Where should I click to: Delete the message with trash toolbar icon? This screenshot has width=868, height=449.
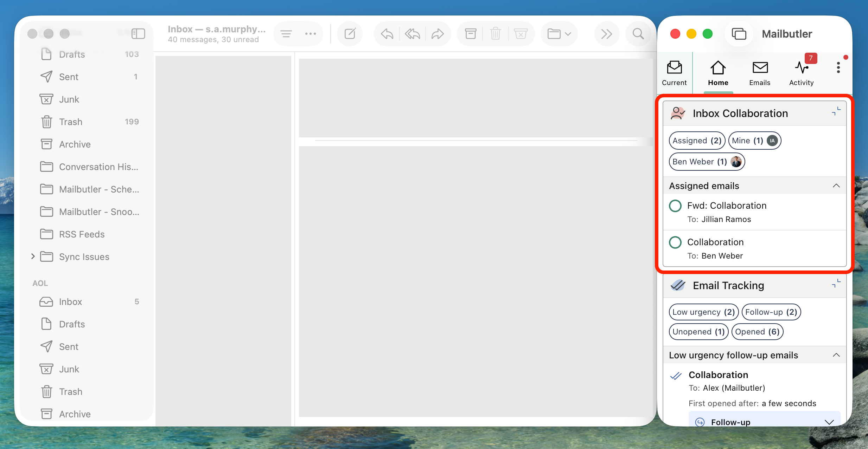point(496,34)
